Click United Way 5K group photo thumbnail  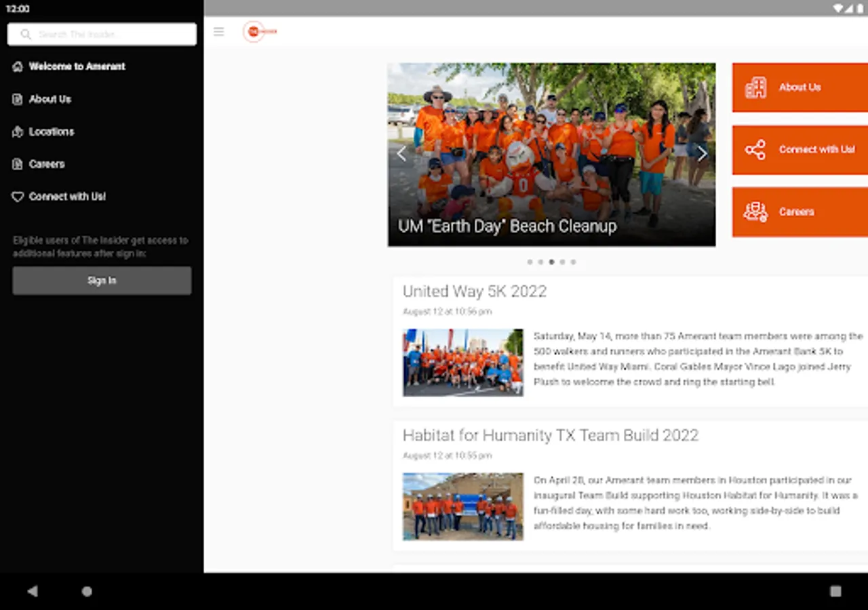(463, 363)
